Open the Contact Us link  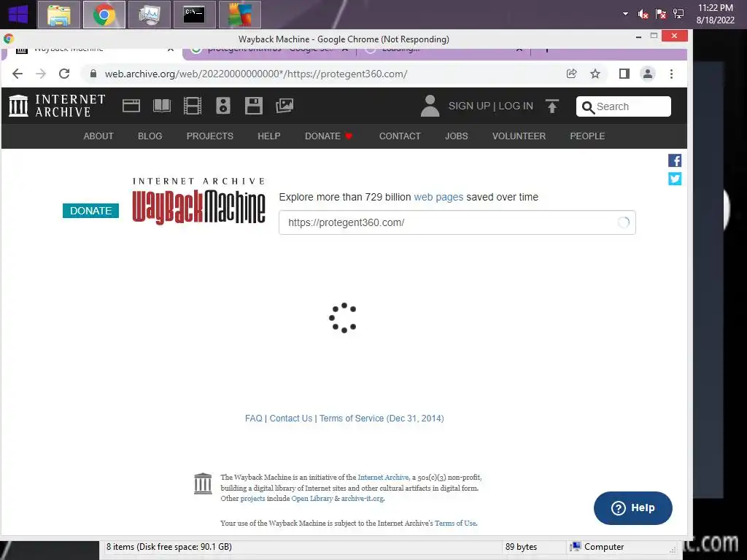[x=290, y=418]
